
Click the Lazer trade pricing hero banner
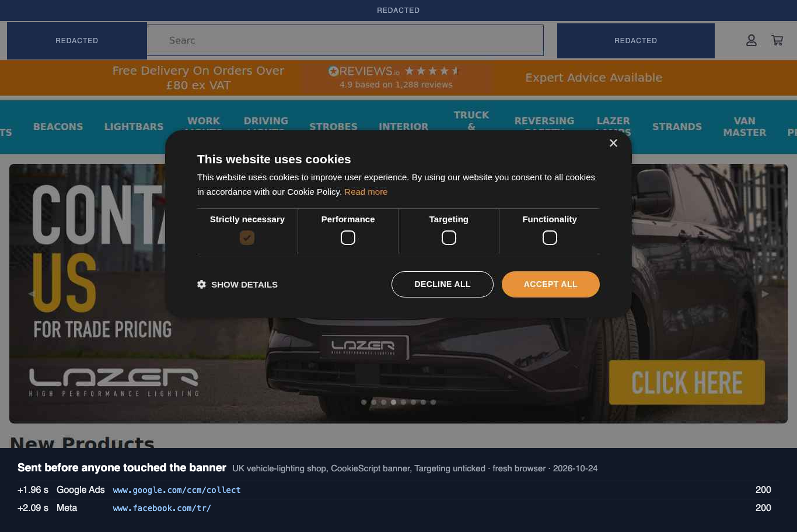coord(398,293)
